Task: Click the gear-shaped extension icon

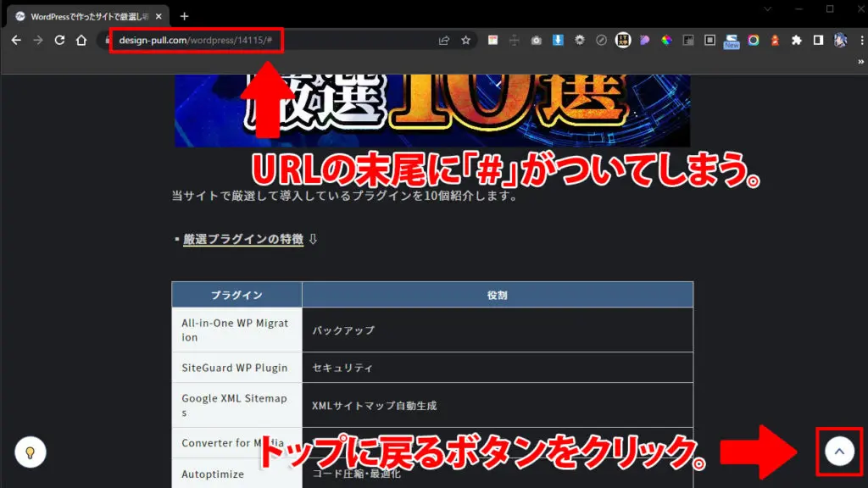Action: point(579,39)
